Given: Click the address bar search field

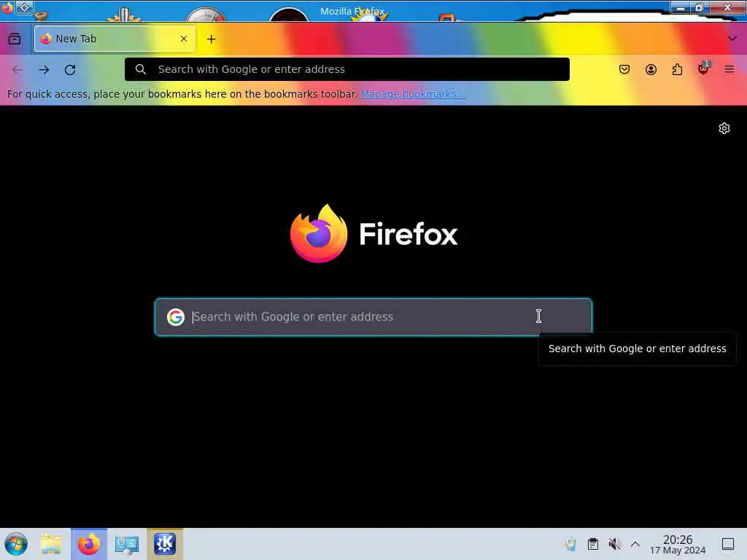Looking at the screenshot, I should click(x=347, y=69).
